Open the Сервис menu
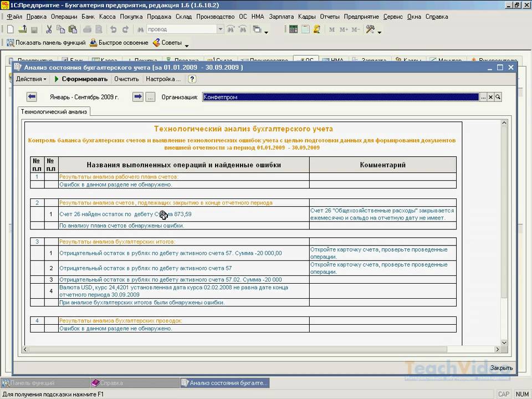The height and width of the screenshot is (399, 532). (x=393, y=17)
